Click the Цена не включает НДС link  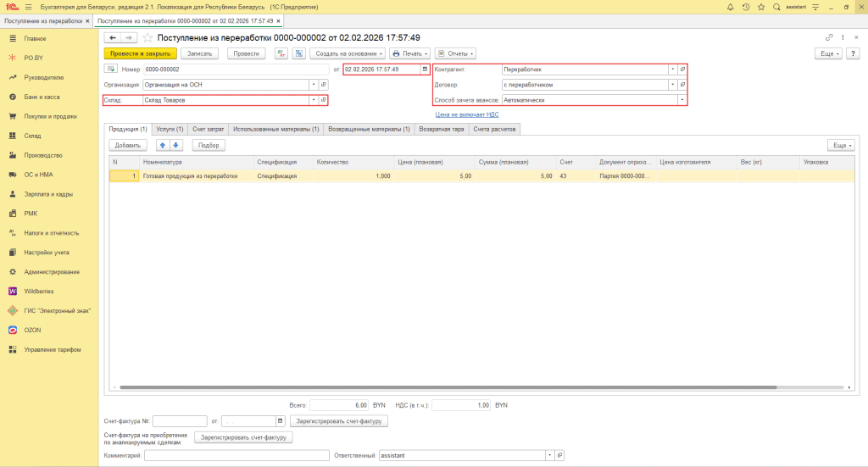[x=467, y=114]
